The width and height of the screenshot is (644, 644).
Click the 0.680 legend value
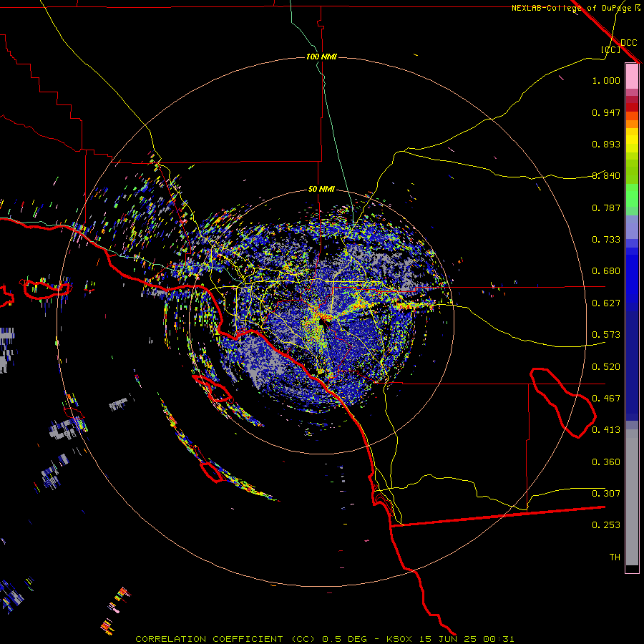tap(606, 271)
